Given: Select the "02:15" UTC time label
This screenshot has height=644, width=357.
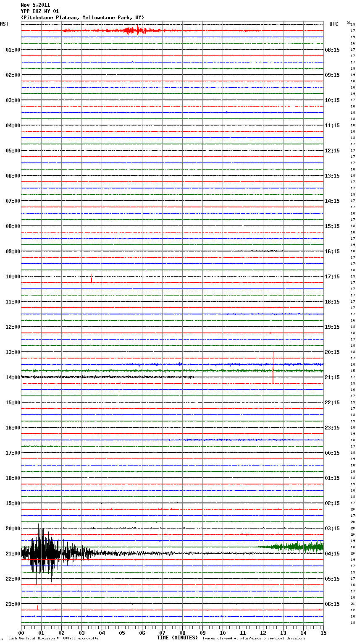Looking at the screenshot, I should click(x=332, y=503).
